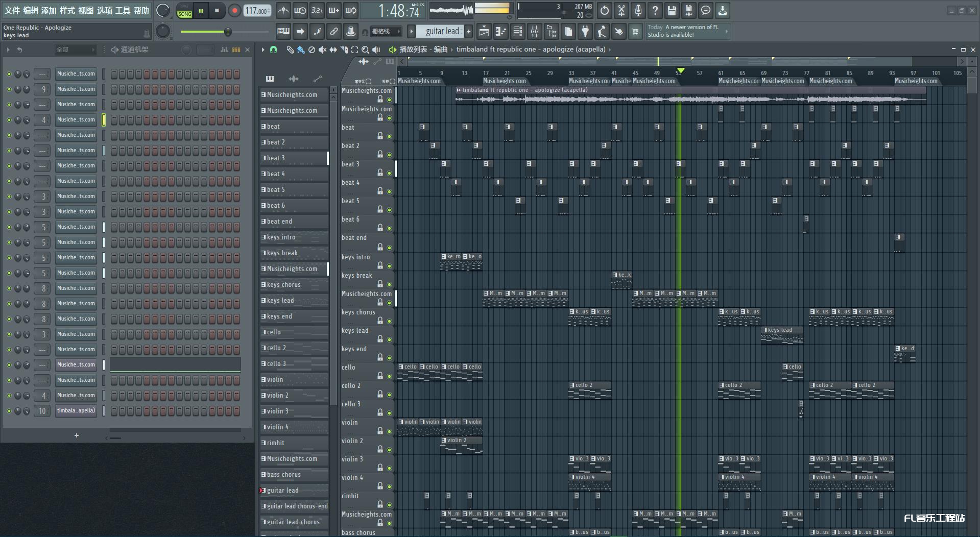
Task: Select the playlist paint brush tool
Action: [301, 50]
